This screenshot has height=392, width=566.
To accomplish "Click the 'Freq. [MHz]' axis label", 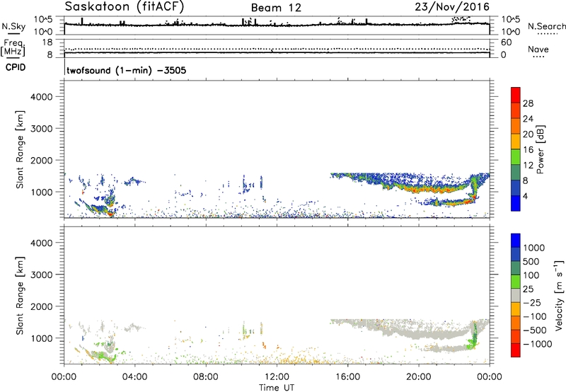I will (x=13, y=47).
